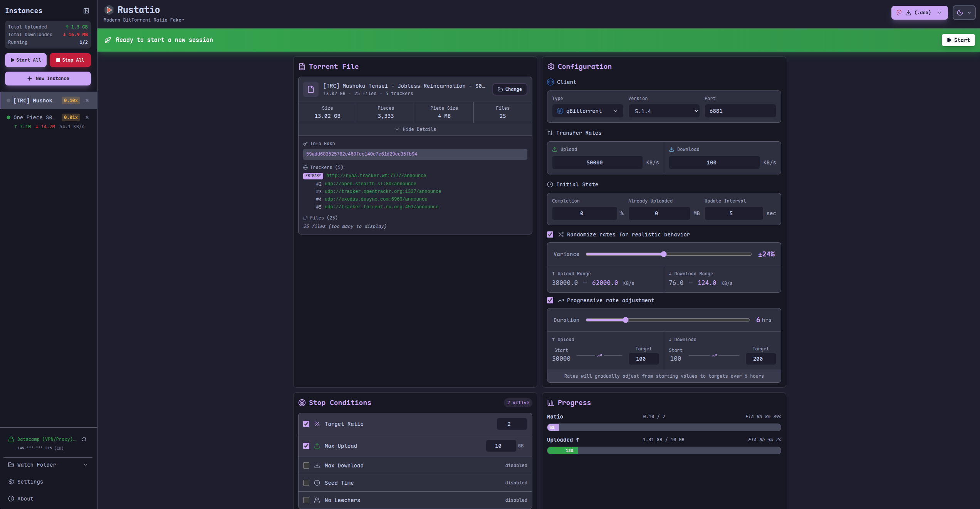Image resolution: width=980 pixels, height=509 pixels.
Task: Open About from the sidebar
Action: coord(48,499)
